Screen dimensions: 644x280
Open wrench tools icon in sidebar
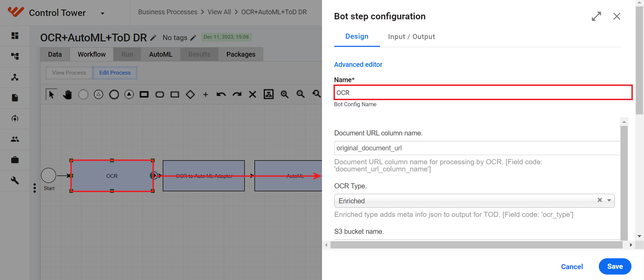coord(15,181)
